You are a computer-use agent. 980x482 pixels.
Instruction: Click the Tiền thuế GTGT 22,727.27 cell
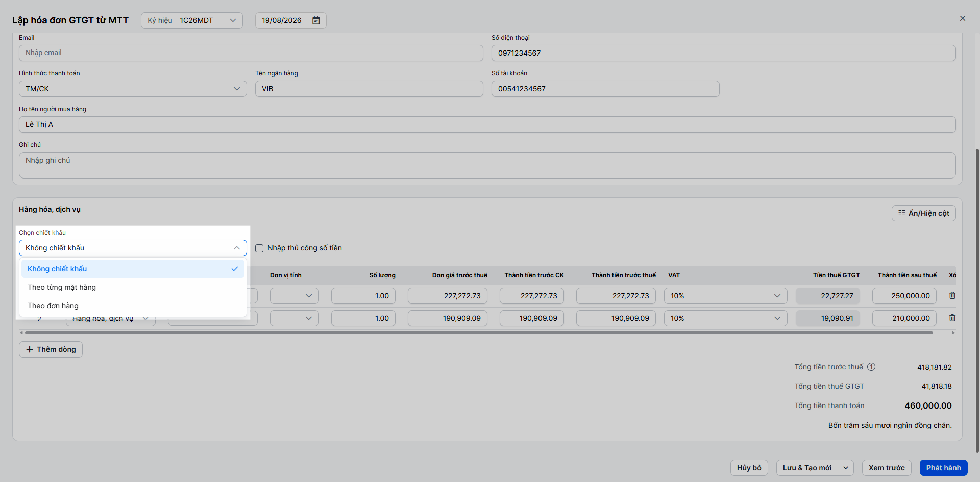pos(827,296)
